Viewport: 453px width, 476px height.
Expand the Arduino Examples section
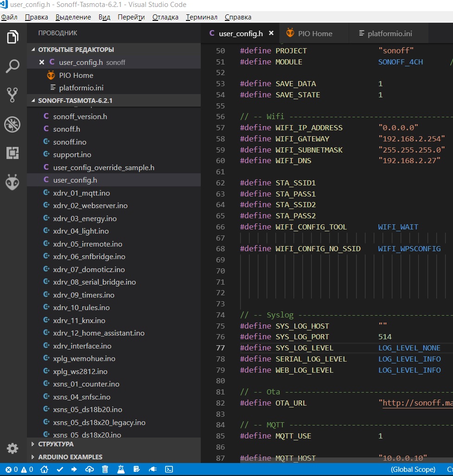coord(34,457)
